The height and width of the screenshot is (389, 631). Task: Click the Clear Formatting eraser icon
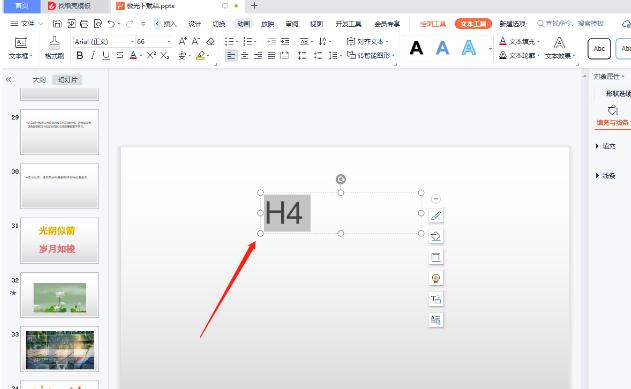(210, 41)
